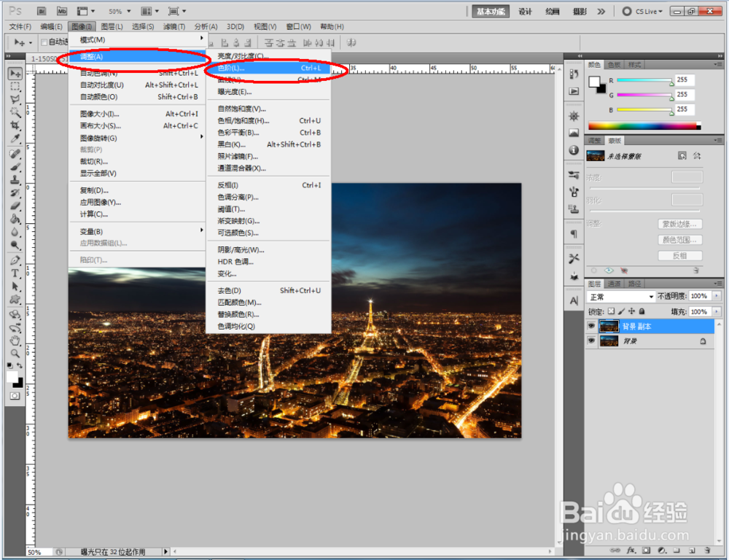Toggle visibility of 背景 layer
The height and width of the screenshot is (560, 729).
tap(591, 341)
